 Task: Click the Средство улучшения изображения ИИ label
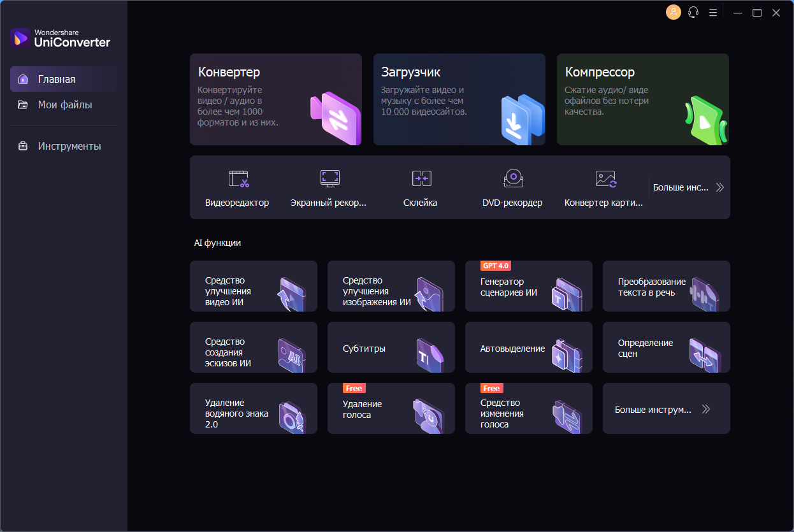click(x=377, y=291)
